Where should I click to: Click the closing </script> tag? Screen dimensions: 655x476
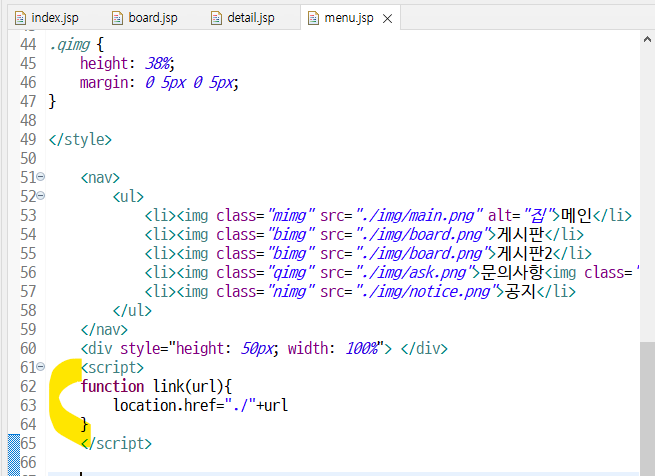pos(116,443)
